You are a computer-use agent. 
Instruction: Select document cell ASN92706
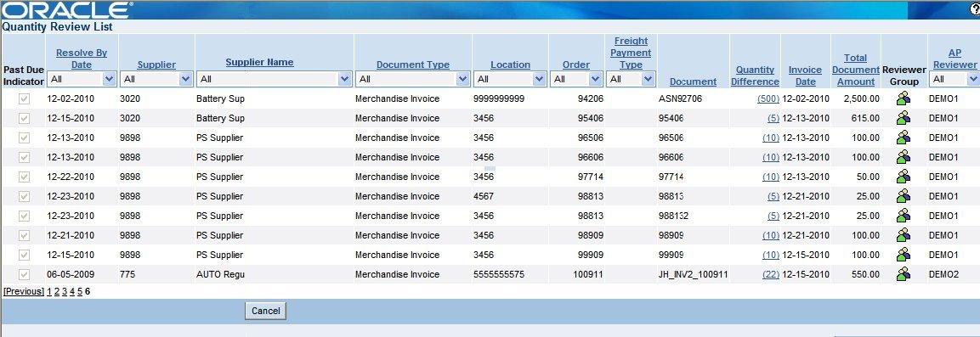point(680,98)
